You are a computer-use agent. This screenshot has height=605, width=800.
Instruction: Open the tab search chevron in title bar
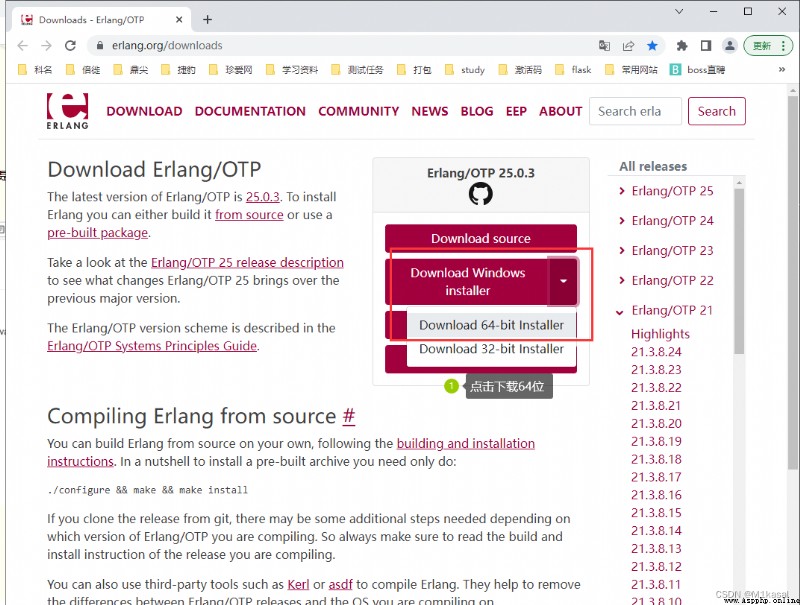click(x=679, y=11)
